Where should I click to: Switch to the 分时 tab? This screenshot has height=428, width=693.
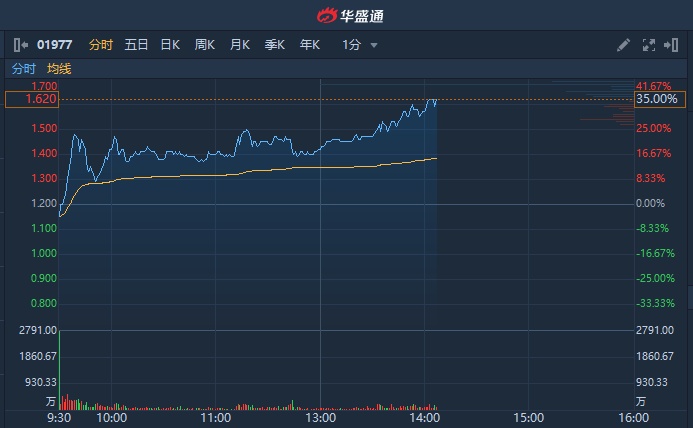[x=101, y=45]
